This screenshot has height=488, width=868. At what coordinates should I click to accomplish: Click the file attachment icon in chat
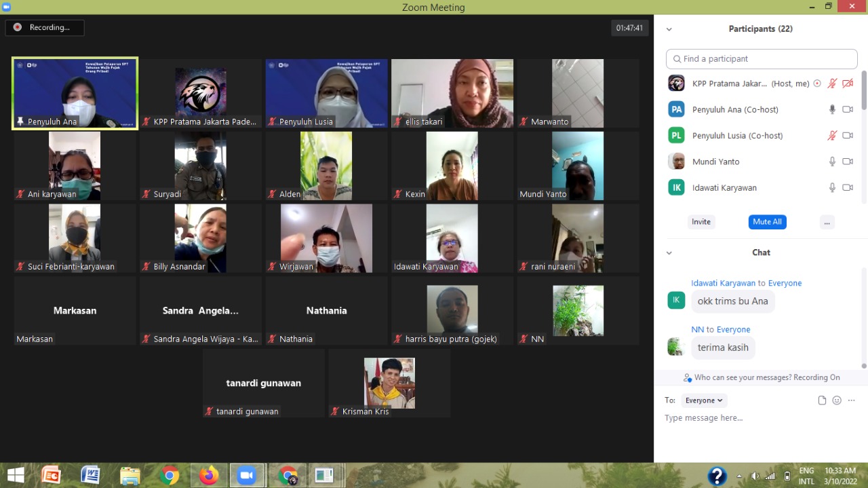822,400
